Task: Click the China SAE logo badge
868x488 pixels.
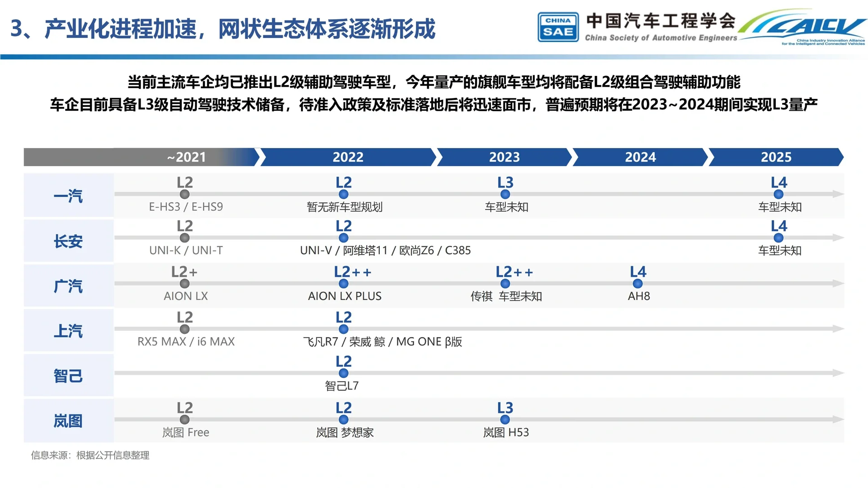Action: pos(558,27)
